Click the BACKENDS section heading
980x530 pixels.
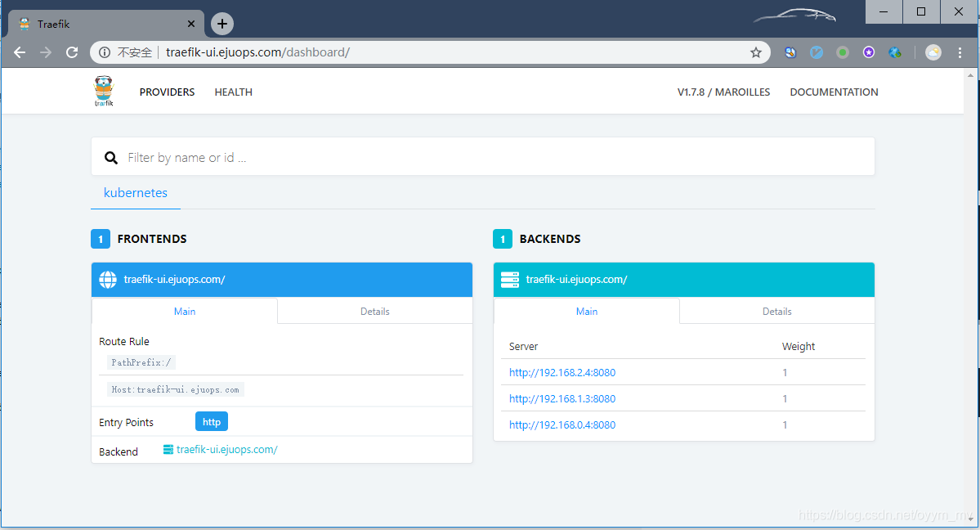pyautogui.click(x=550, y=239)
